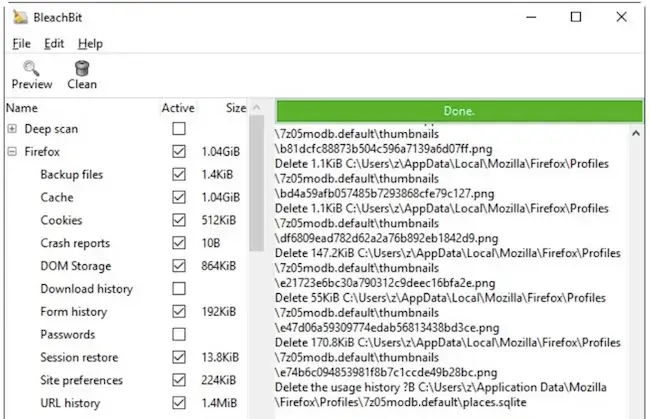The width and height of the screenshot is (650, 419).
Task: Select the Passwords item
Action: point(68,334)
